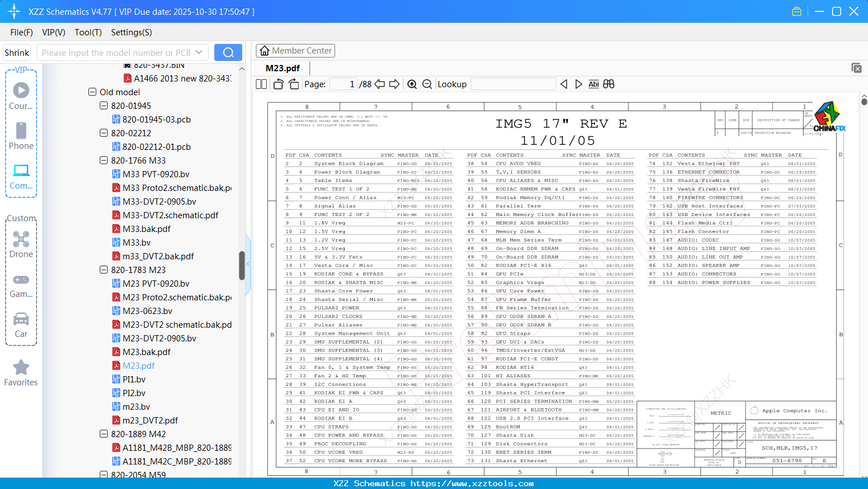
Task: Switch to the M23.pdf document tab
Action: pos(283,68)
